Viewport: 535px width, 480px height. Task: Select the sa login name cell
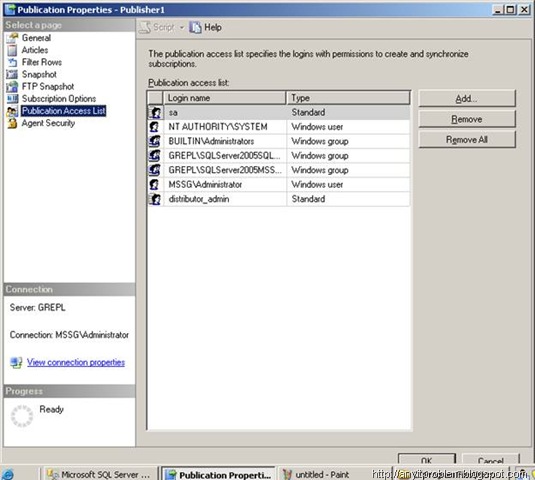pos(225,113)
